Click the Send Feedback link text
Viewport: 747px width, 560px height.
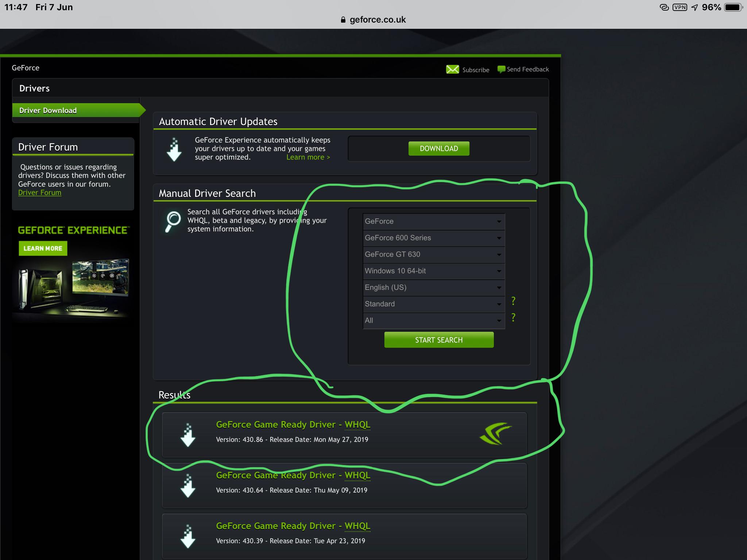[528, 69]
